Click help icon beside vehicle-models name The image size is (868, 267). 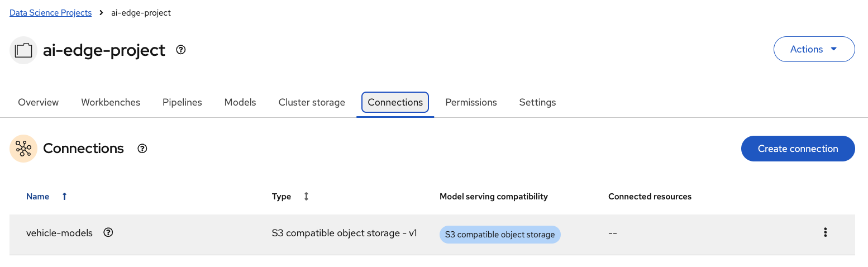pos(108,233)
